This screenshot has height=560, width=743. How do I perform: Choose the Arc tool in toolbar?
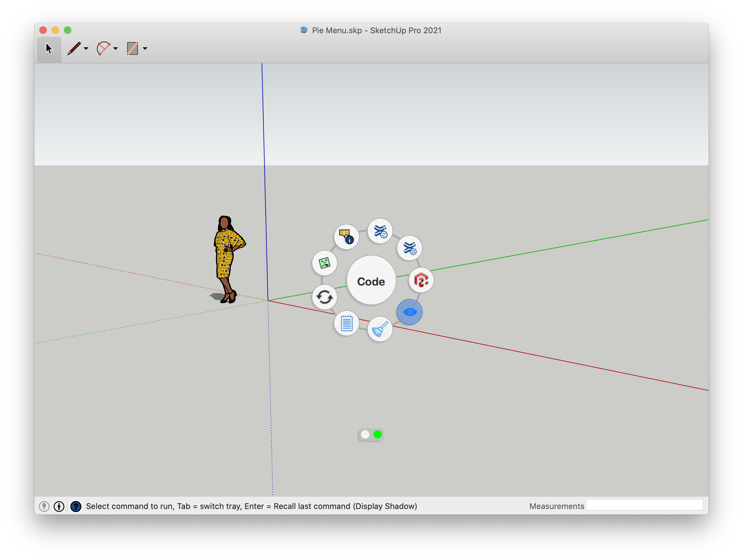pos(103,49)
